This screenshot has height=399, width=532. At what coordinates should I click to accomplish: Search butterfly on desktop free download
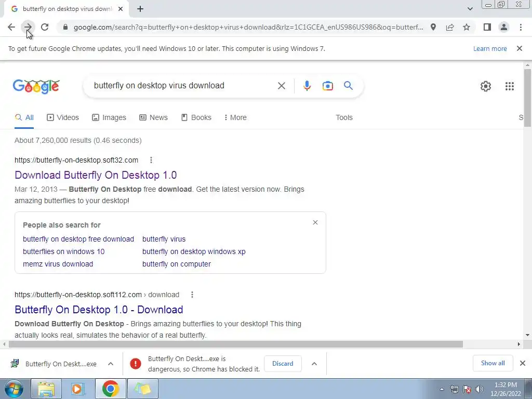pos(78,239)
